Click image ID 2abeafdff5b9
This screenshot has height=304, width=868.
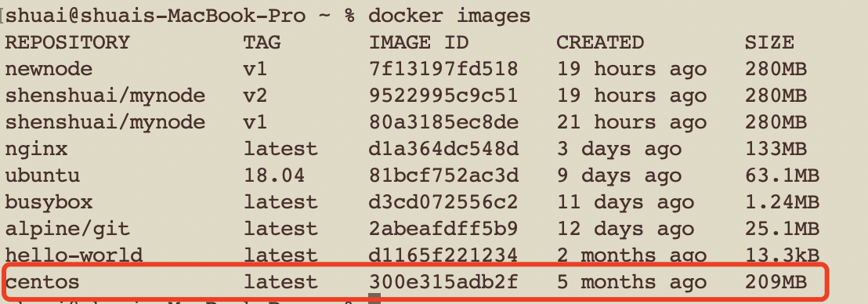(x=444, y=229)
